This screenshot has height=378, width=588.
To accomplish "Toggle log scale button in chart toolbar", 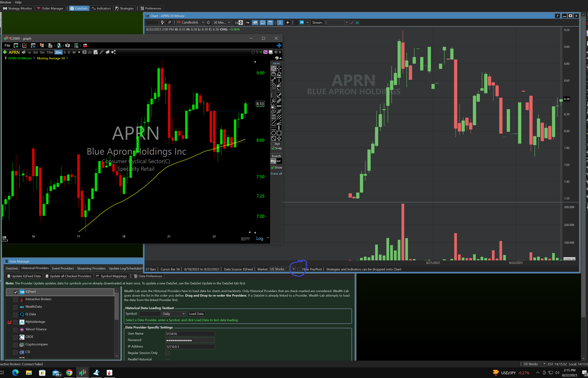I will (x=248, y=23).
